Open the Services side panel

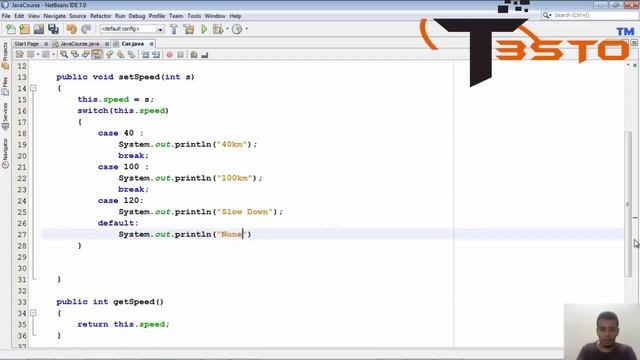pyautogui.click(x=5, y=116)
